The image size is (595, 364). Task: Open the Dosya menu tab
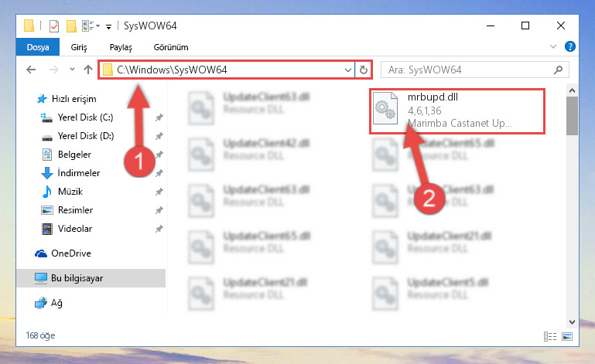tap(38, 47)
